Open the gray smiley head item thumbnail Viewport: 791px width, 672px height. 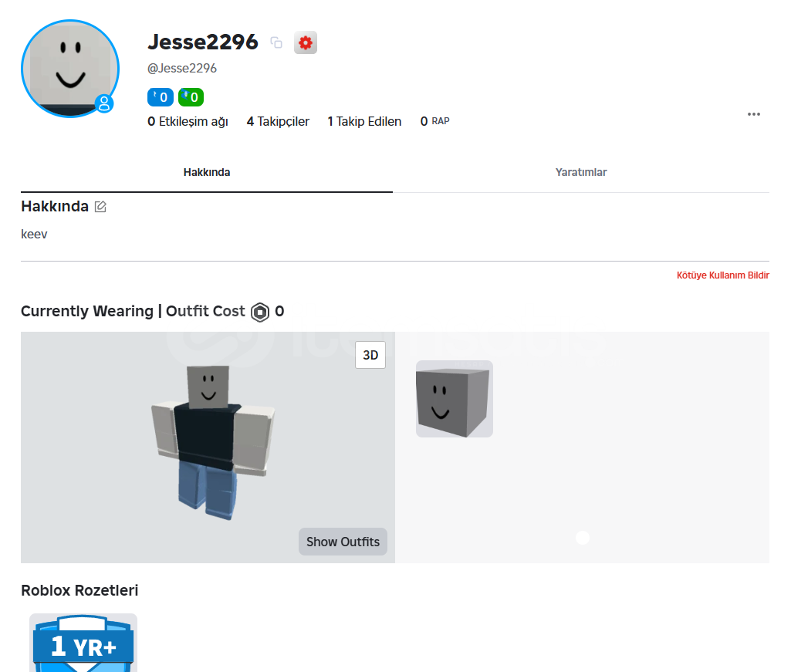(454, 399)
